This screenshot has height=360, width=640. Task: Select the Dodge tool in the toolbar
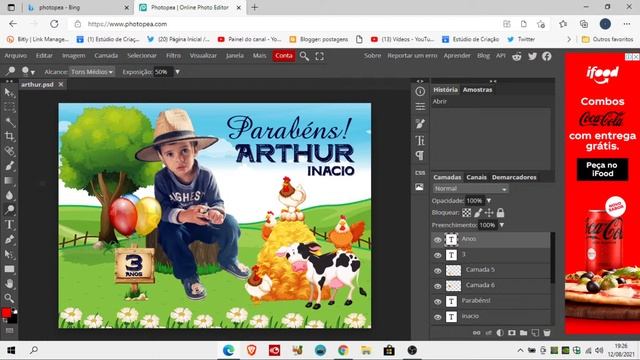click(9, 210)
